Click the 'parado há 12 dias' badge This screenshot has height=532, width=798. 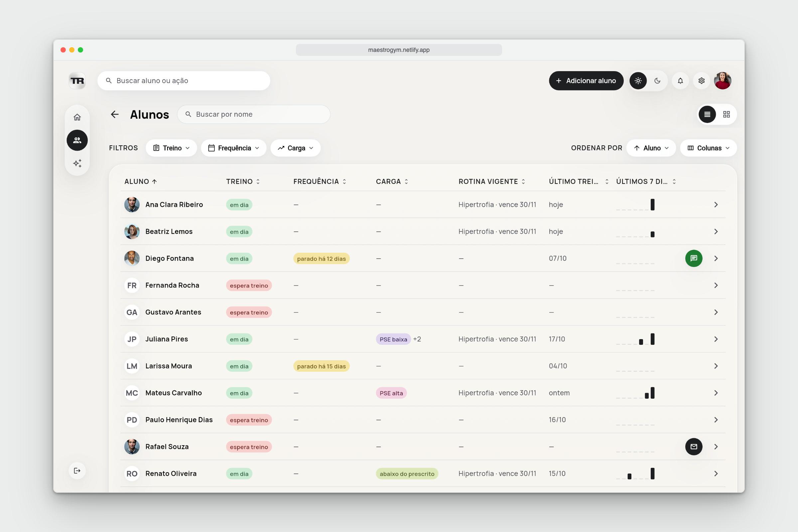321,259
